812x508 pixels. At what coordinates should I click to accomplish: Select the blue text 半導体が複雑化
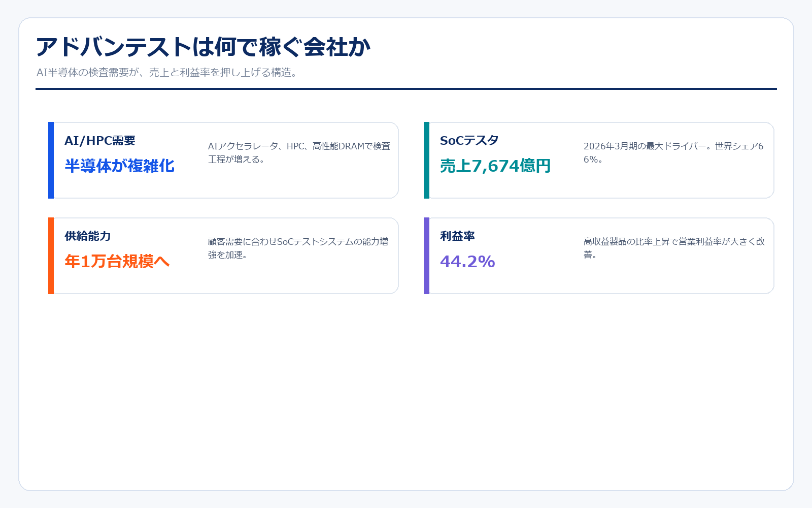click(120, 166)
